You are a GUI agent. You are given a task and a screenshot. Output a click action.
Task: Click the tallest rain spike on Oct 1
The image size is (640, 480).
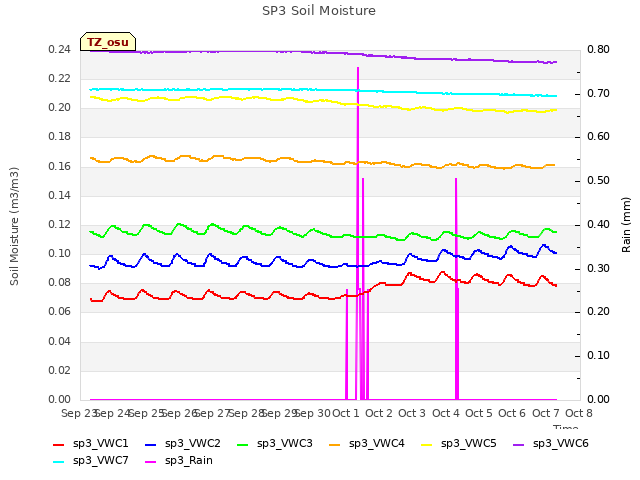pos(358,233)
